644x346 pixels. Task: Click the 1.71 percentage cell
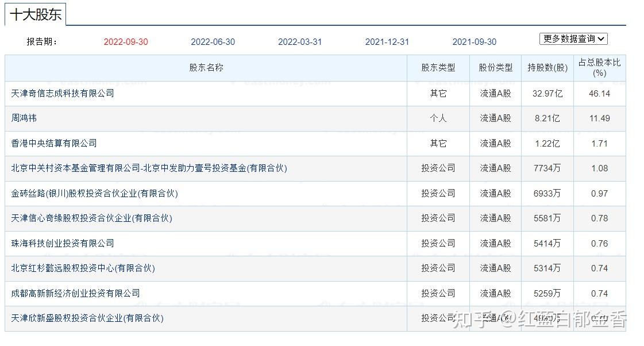(600, 144)
